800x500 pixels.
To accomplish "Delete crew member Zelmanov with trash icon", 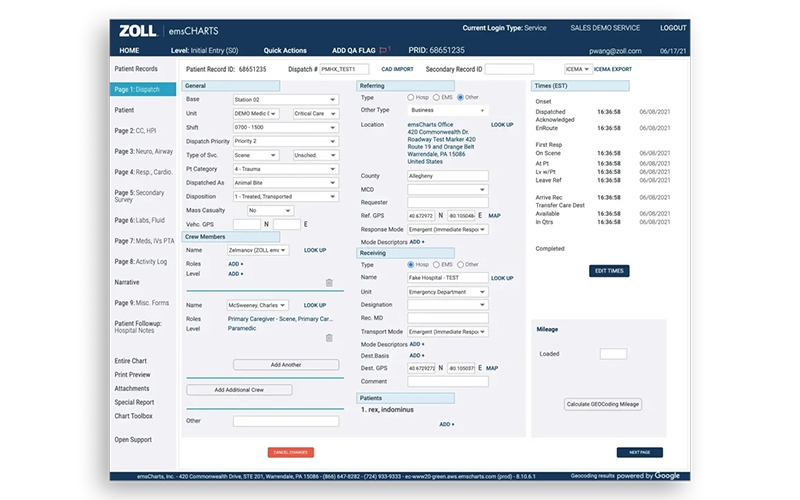I will click(x=329, y=283).
